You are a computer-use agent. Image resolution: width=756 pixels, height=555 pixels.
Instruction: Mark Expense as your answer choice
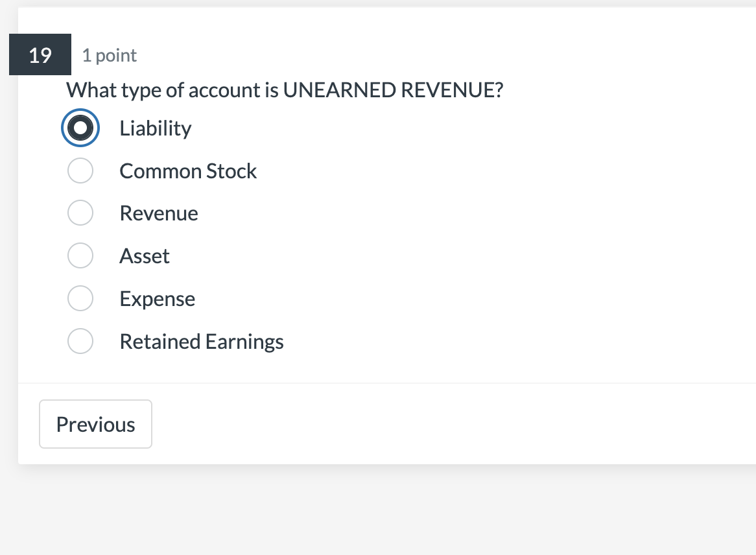click(80, 298)
